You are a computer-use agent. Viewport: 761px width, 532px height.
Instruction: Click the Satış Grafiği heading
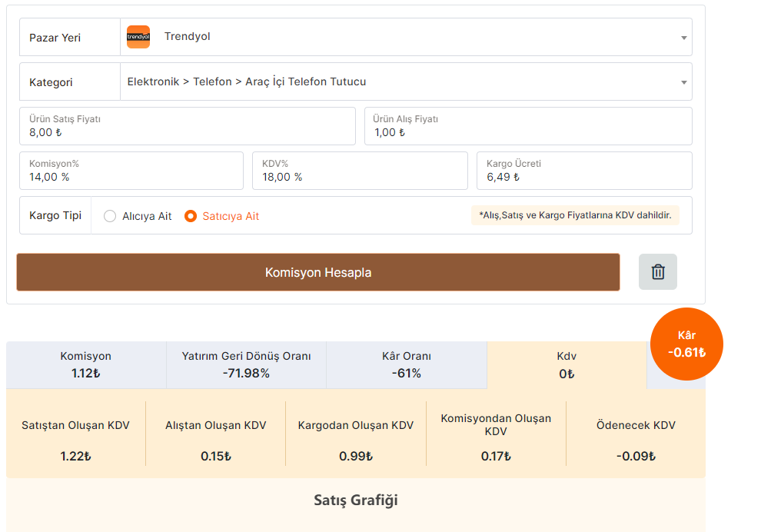(356, 500)
